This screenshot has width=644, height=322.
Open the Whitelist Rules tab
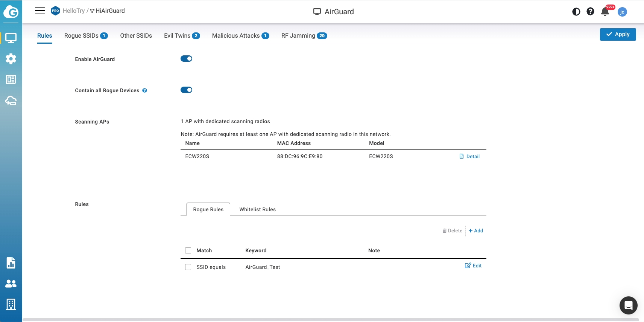[257, 209]
